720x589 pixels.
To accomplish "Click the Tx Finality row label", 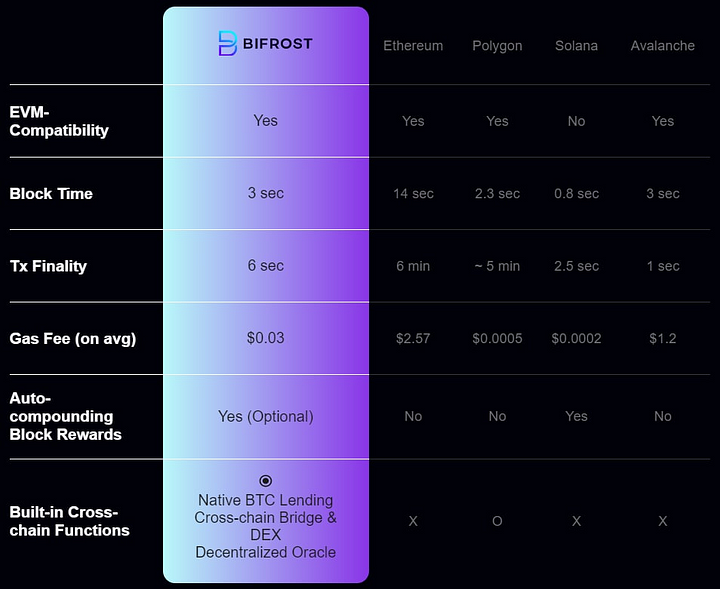I will point(48,266).
